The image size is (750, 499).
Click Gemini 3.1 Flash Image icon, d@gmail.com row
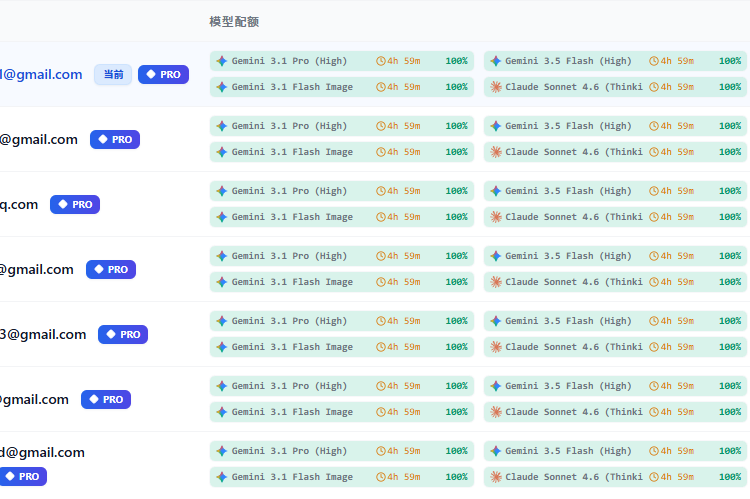tap(221, 477)
